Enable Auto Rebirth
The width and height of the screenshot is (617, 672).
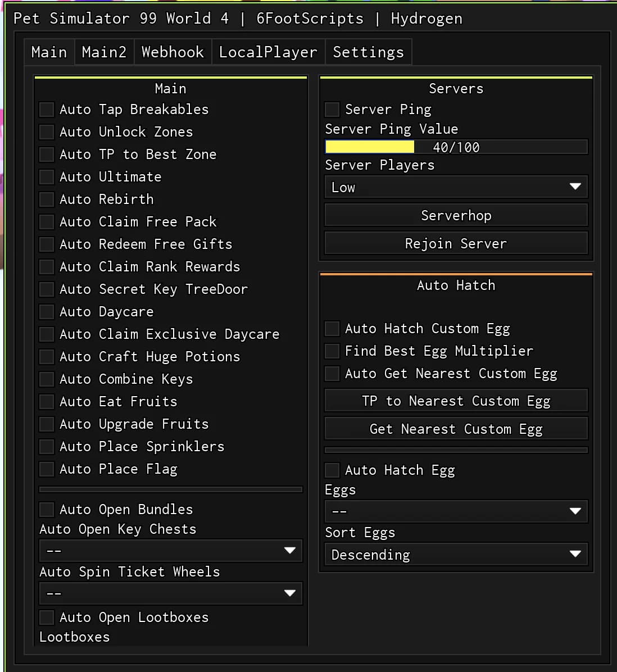pyautogui.click(x=47, y=199)
